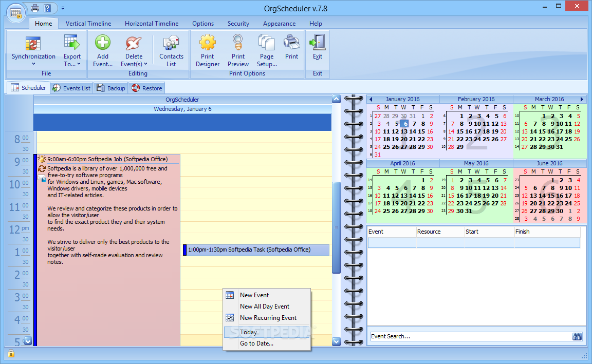This screenshot has width=592, height=364.
Task: Switch to the Horizontal Timeline tab
Action: click(152, 24)
